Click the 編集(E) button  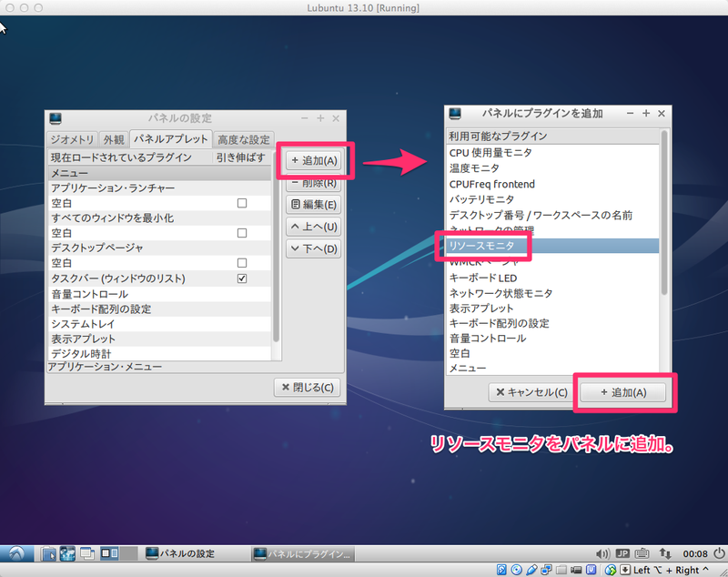coord(314,205)
